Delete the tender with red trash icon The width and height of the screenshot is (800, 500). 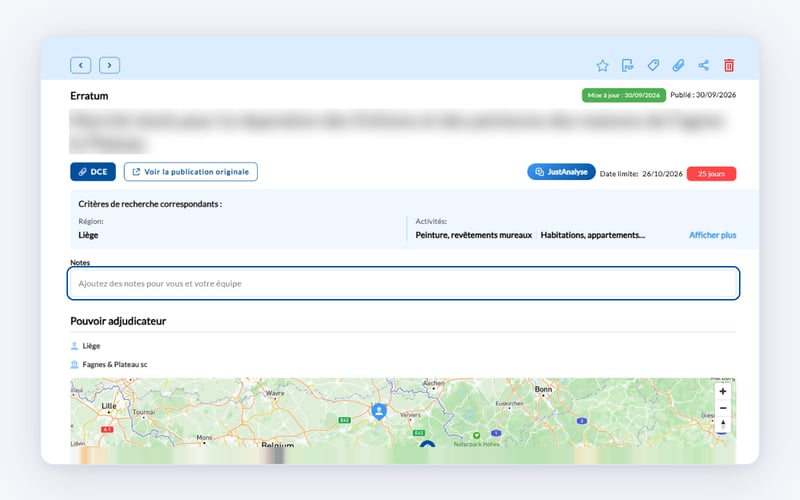(729, 65)
